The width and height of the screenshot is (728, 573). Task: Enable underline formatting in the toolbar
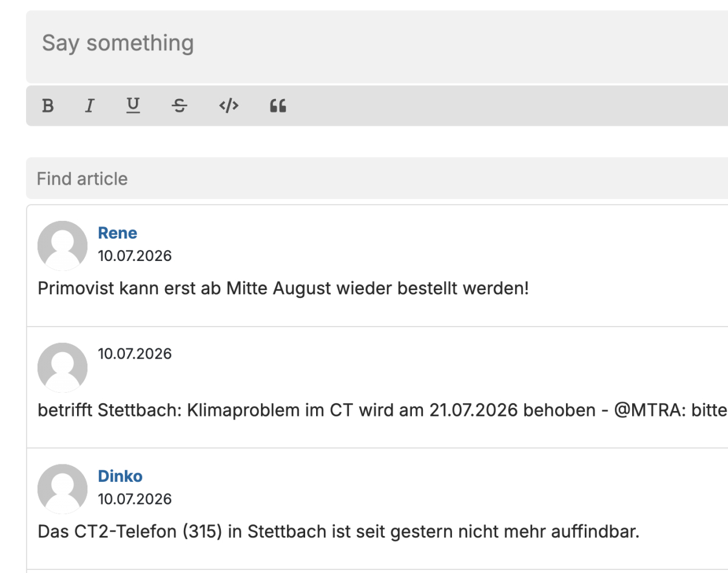tap(133, 106)
